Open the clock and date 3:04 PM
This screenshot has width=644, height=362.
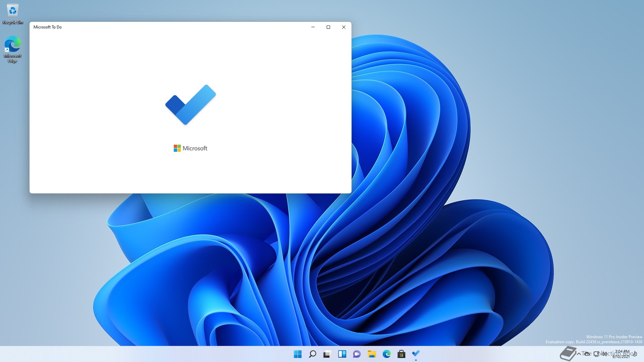point(622,354)
